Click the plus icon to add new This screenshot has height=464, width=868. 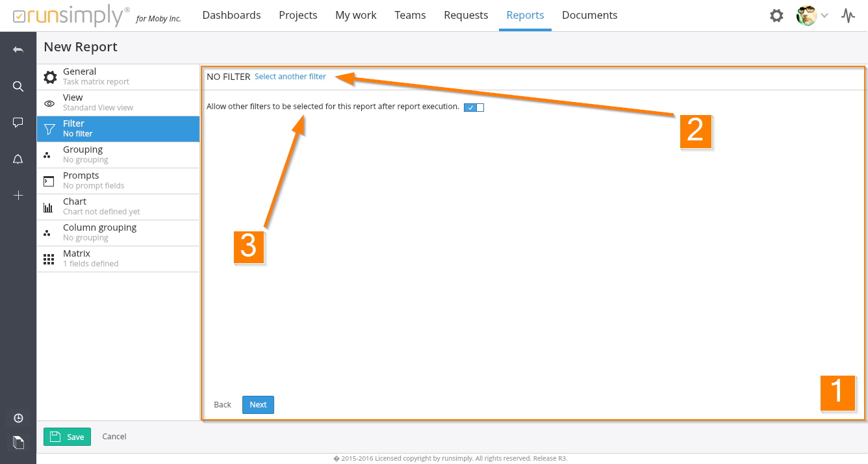pyautogui.click(x=18, y=195)
